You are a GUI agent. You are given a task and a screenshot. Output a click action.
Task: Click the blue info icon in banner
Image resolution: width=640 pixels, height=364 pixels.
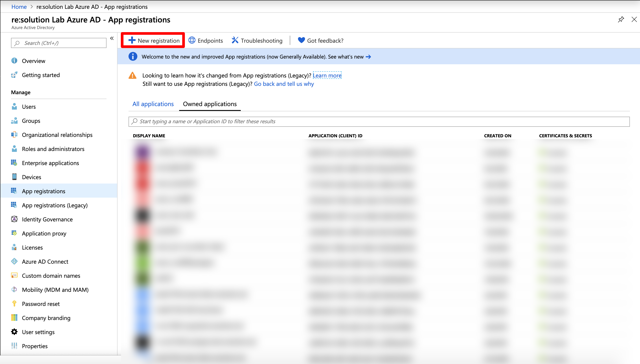(133, 57)
